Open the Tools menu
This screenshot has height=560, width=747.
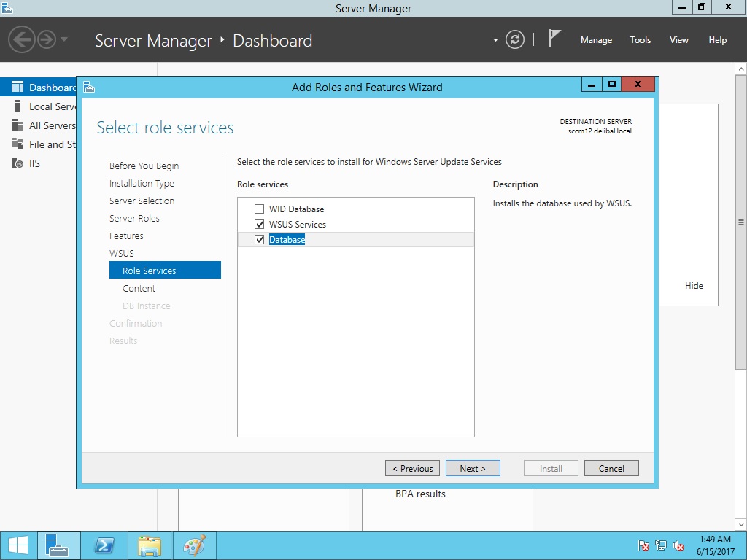(640, 40)
